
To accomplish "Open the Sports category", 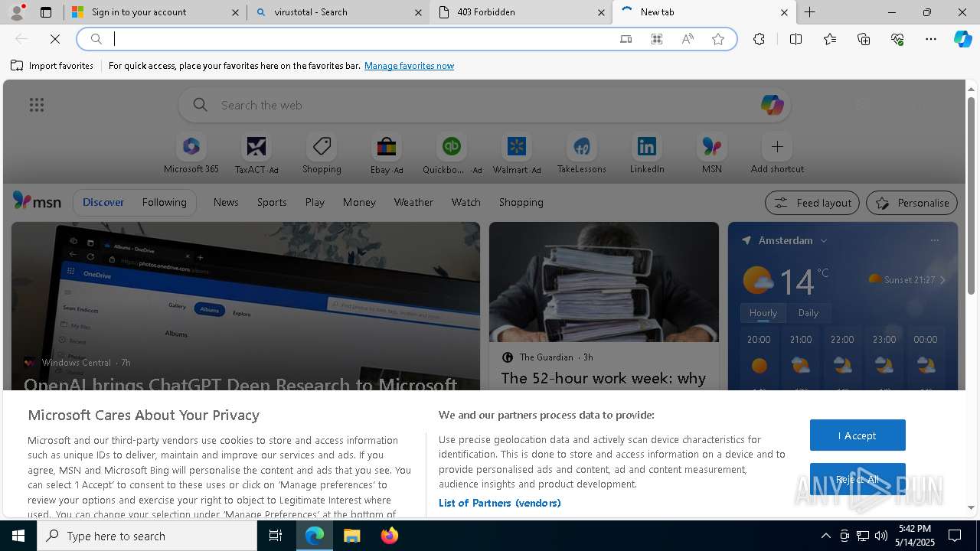I will pos(272,202).
